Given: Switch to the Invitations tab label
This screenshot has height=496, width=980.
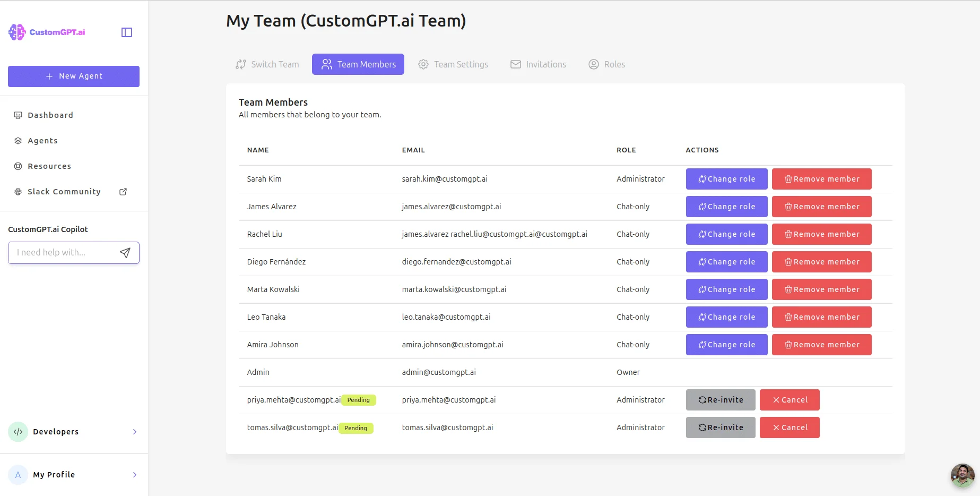Looking at the screenshot, I should pyautogui.click(x=546, y=64).
